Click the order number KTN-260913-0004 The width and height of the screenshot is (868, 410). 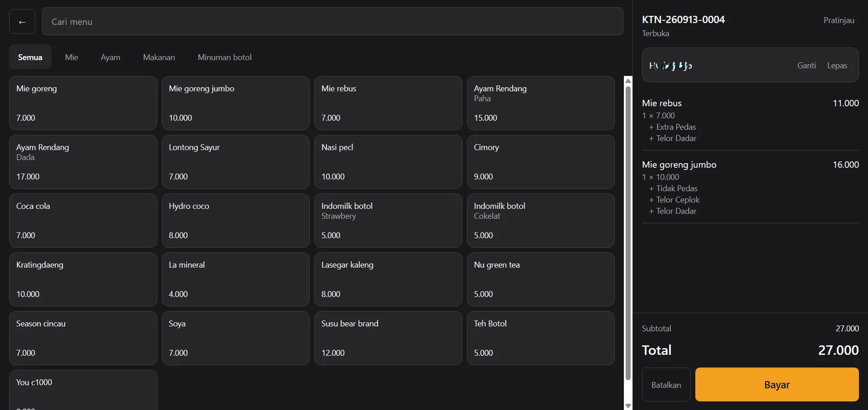tap(683, 19)
